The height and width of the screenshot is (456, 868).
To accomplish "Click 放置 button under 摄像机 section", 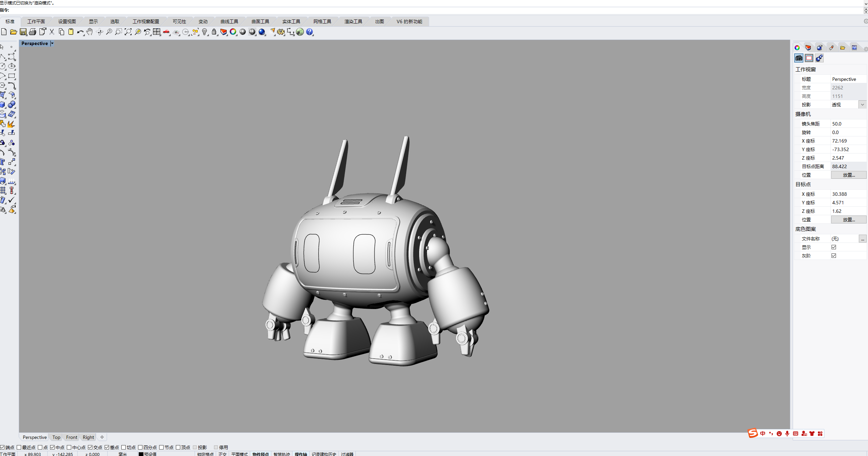I will pyautogui.click(x=849, y=175).
